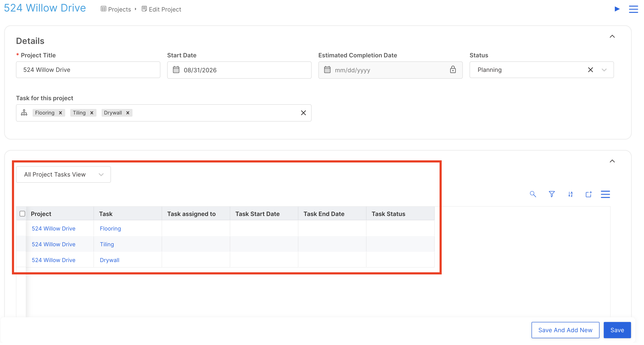The image size is (644, 345).
Task: Clear all tasks for this project
Action: [x=303, y=113]
